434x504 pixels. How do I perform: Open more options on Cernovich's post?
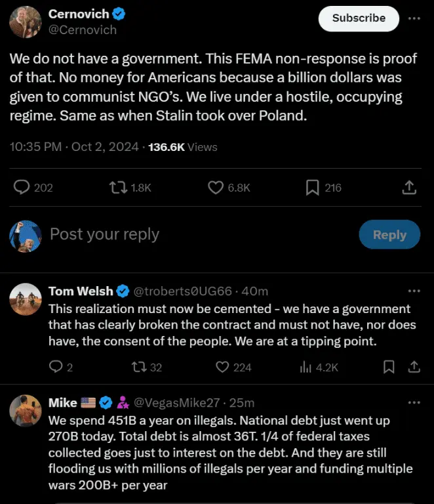(x=414, y=18)
